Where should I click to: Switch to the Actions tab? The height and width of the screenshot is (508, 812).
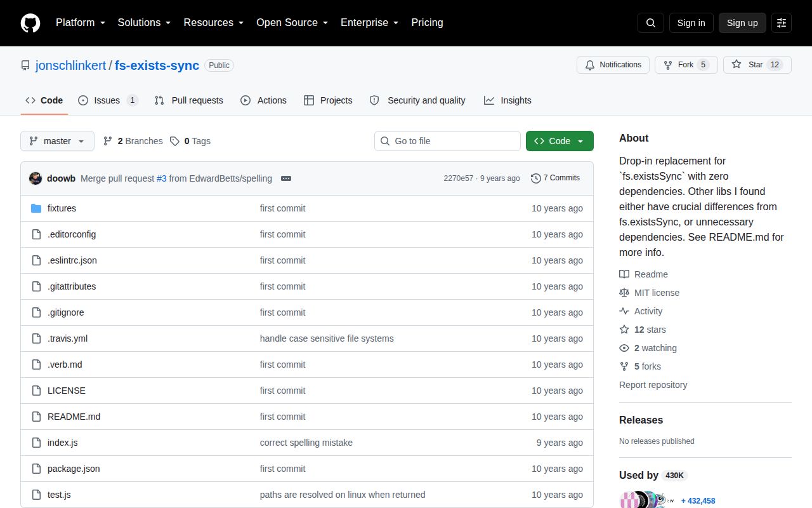pyautogui.click(x=264, y=100)
